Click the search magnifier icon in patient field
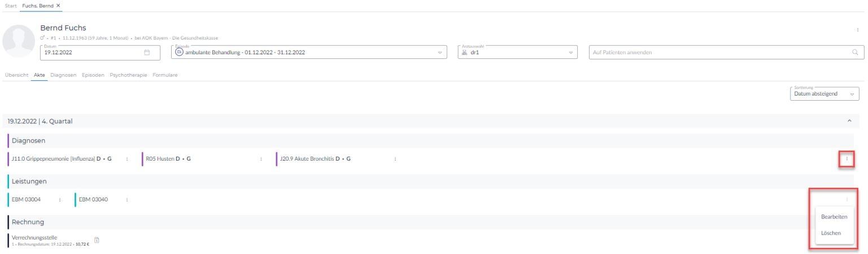The height and width of the screenshot is (254, 868). coord(855,53)
